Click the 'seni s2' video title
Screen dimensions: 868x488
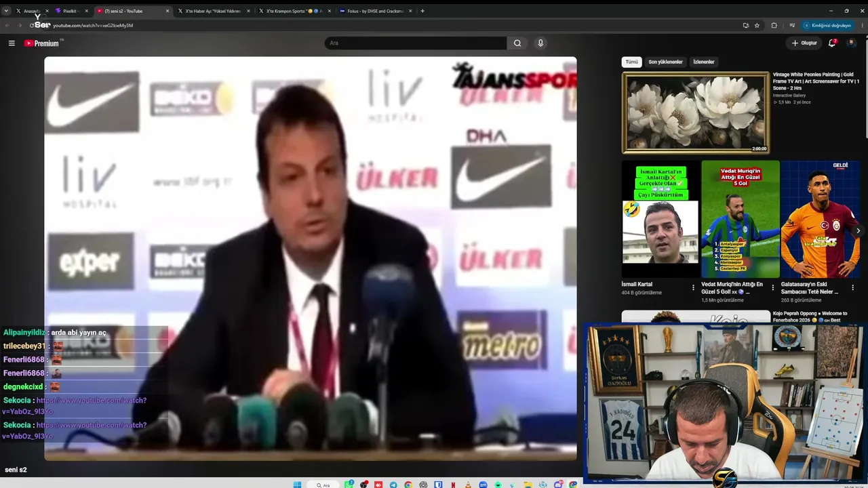16,470
